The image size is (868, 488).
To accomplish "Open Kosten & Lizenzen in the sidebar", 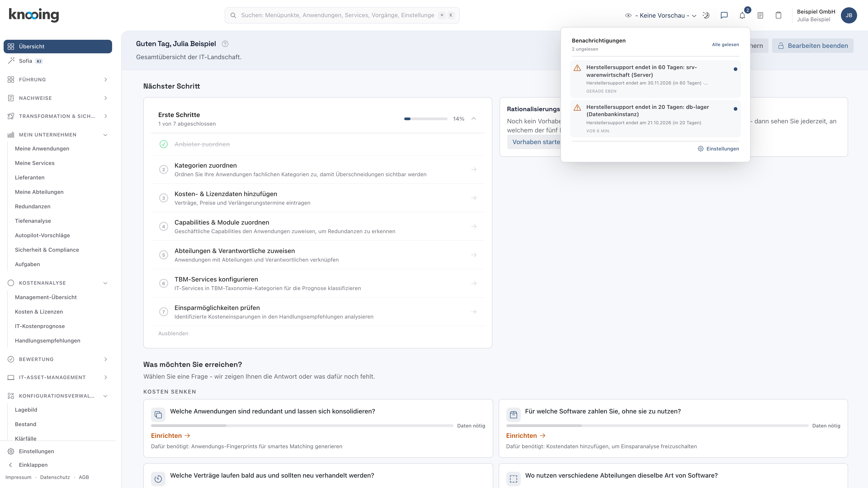I will tap(39, 312).
